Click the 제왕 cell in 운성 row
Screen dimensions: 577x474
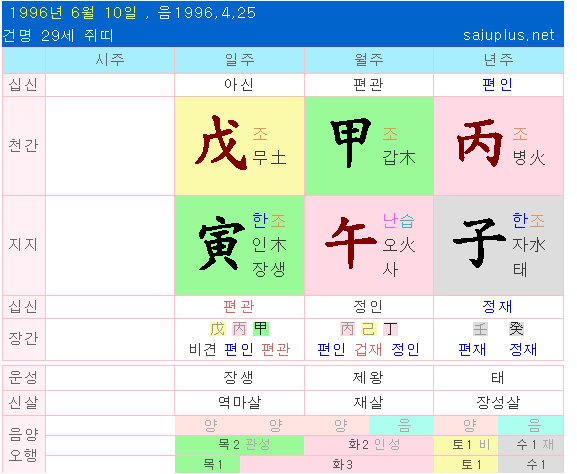369,378
